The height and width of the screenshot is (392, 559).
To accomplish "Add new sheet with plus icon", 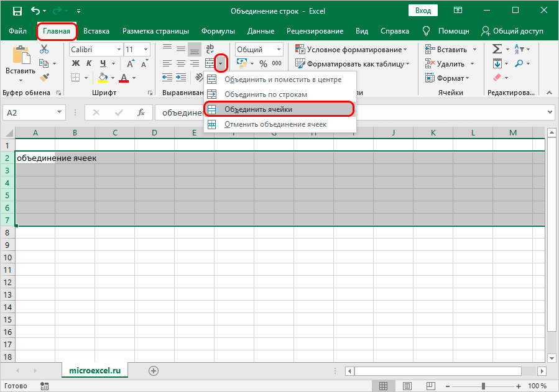I will [x=154, y=371].
